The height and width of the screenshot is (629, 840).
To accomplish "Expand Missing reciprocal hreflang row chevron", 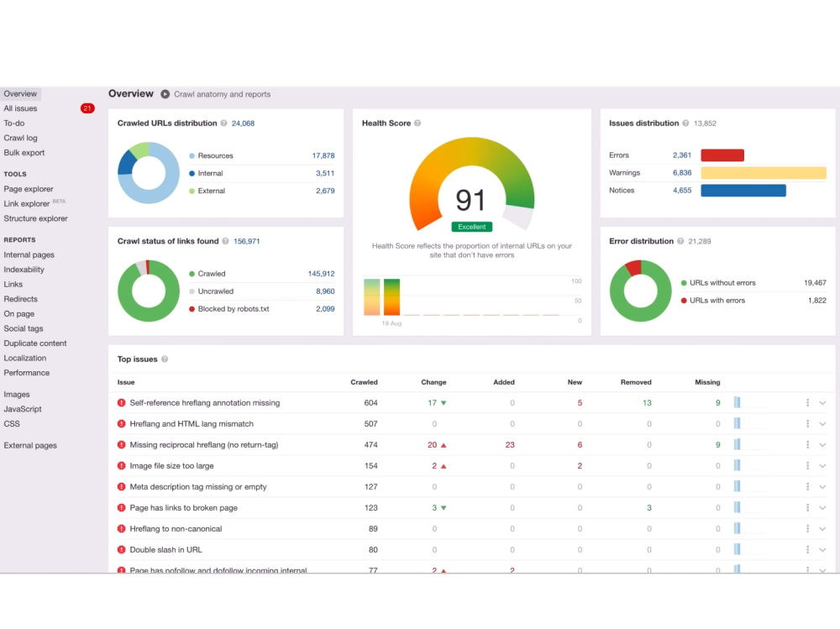I will [x=822, y=445].
